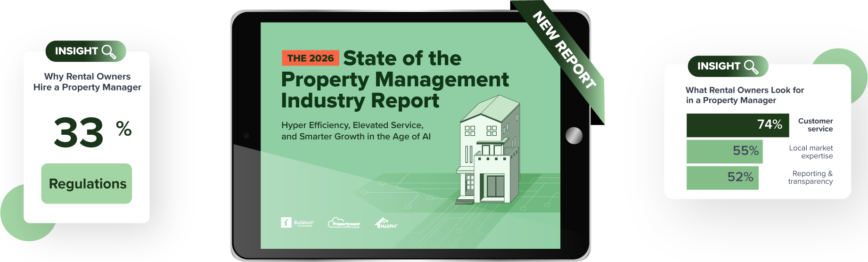Click "Property Management Industry Report" title
The image size is (868, 262).
395,90
